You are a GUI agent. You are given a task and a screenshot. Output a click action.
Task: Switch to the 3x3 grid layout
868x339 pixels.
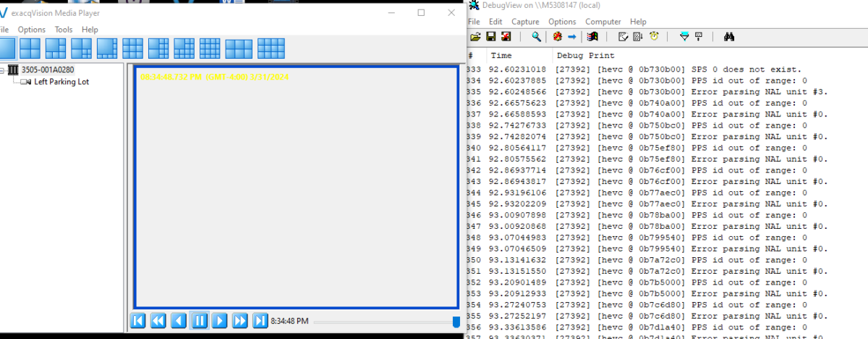132,49
